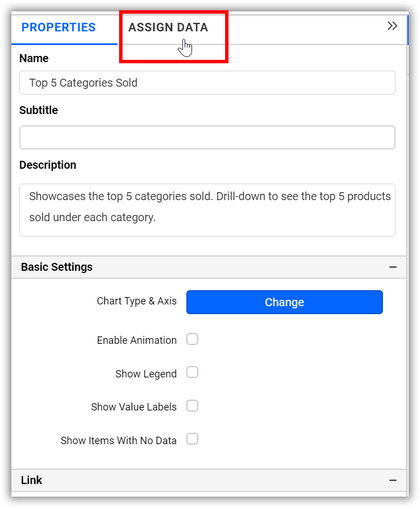This screenshot has height=508, width=420.
Task: Show the chart Legend
Action: pyautogui.click(x=192, y=372)
